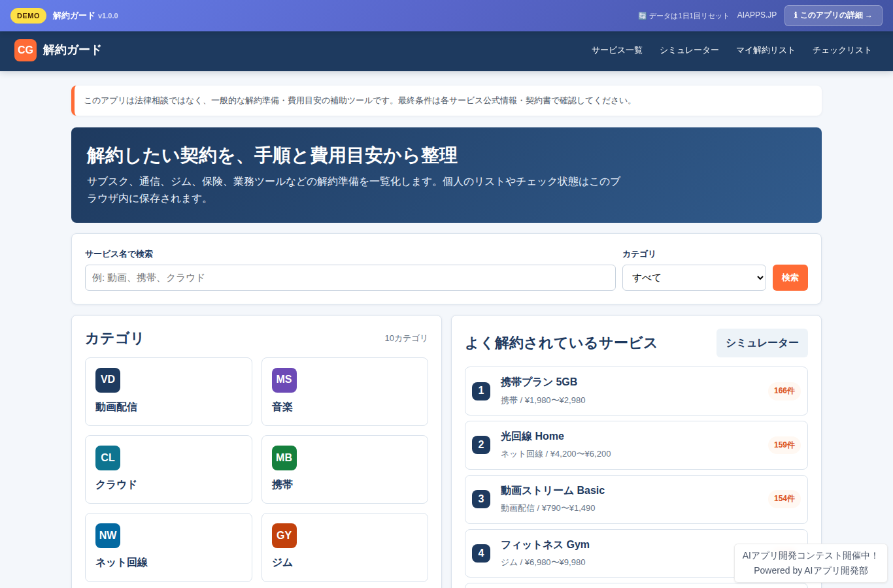Click the 解約ガード header title

click(x=73, y=50)
